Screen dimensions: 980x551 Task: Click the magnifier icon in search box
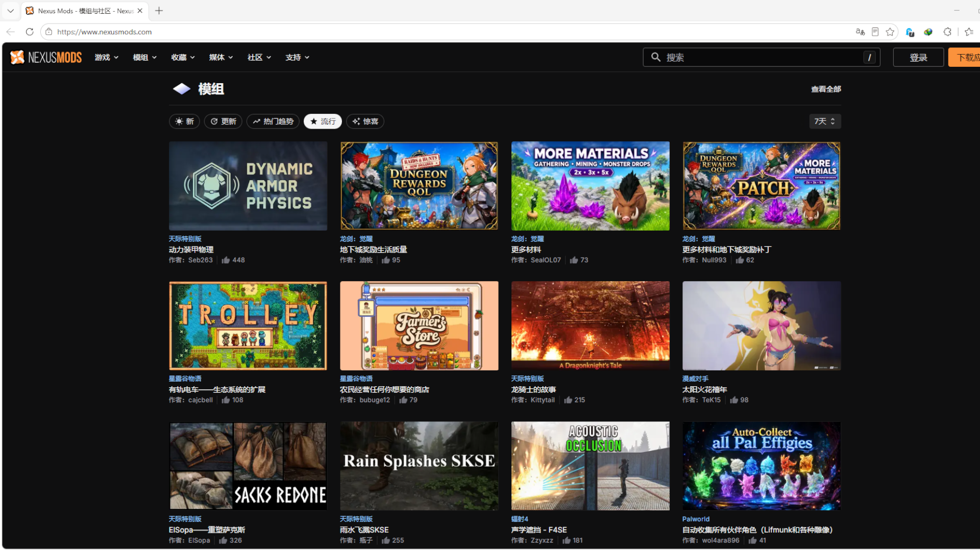pyautogui.click(x=656, y=57)
